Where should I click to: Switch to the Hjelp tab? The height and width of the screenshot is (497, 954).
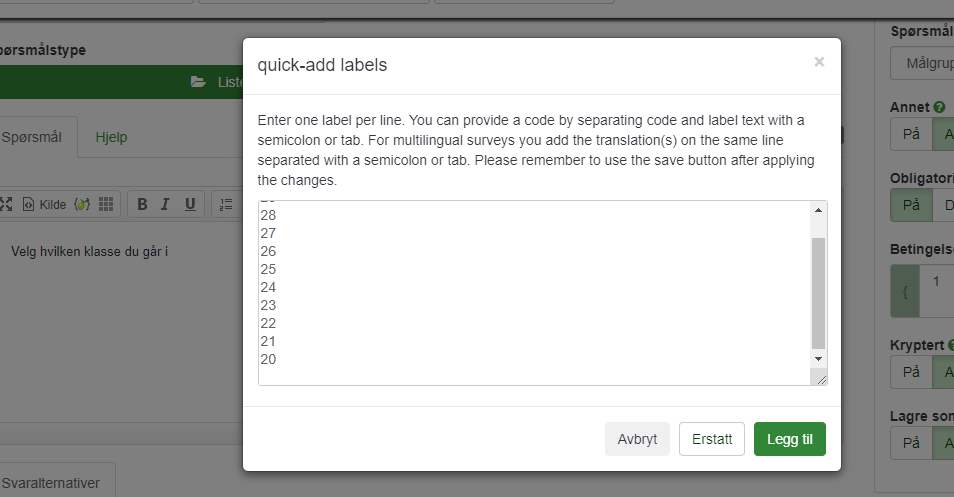[x=111, y=138]
